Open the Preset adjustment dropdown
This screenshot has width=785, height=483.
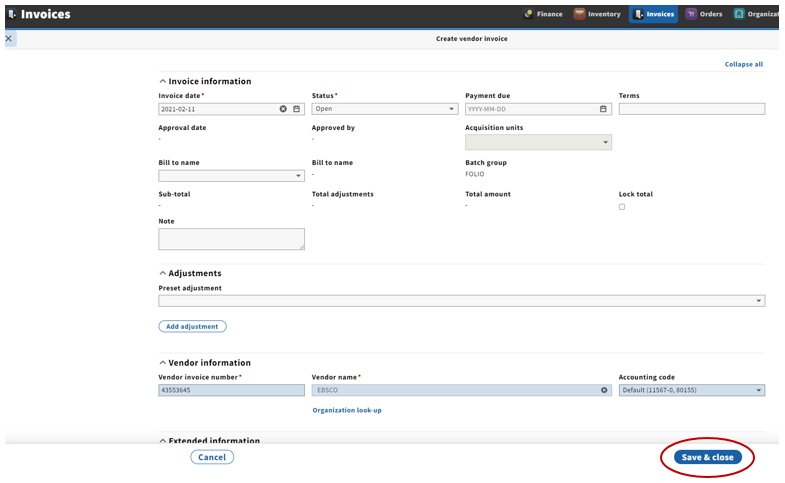(x=462, y=301)
